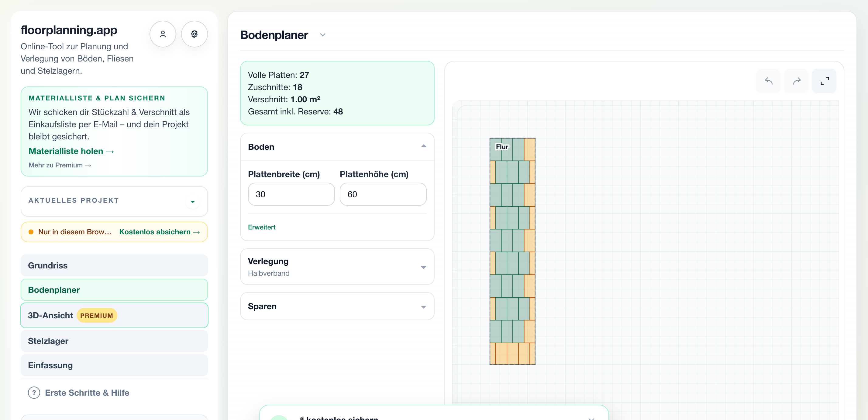
Task: Expand the Aktuelles Projekt dropdown
Action: click(193, 202)
